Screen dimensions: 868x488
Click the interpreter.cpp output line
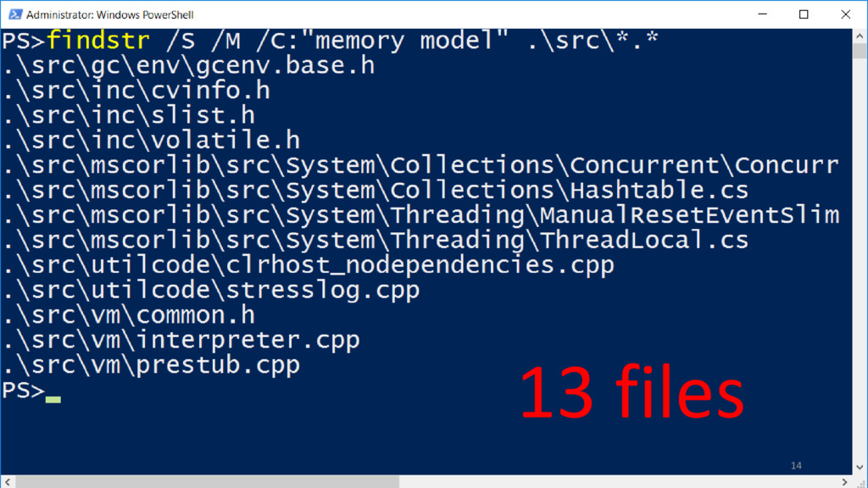181,340
